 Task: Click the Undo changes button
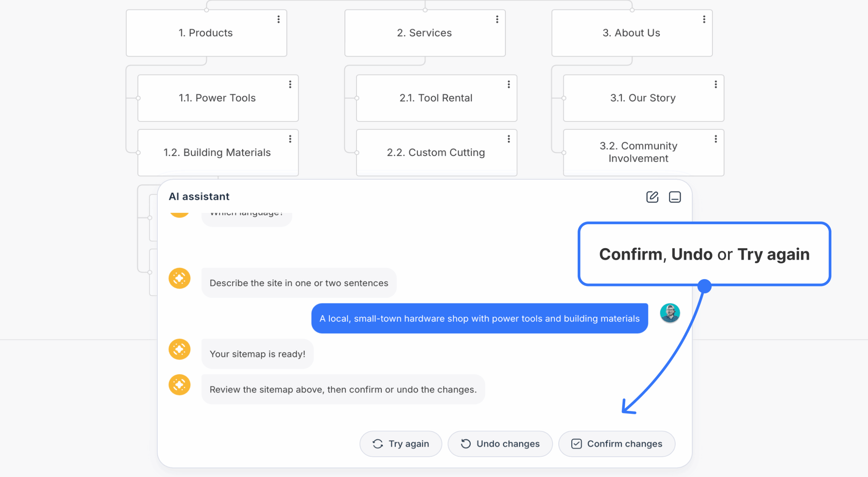pos(500,444)
